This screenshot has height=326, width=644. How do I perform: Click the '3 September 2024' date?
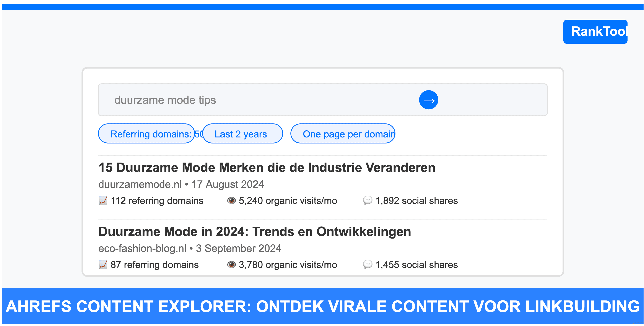[x=239, y=248]
